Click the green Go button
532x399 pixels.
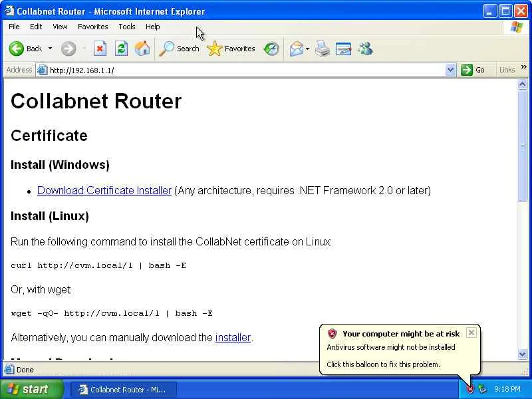pos(473,70)
